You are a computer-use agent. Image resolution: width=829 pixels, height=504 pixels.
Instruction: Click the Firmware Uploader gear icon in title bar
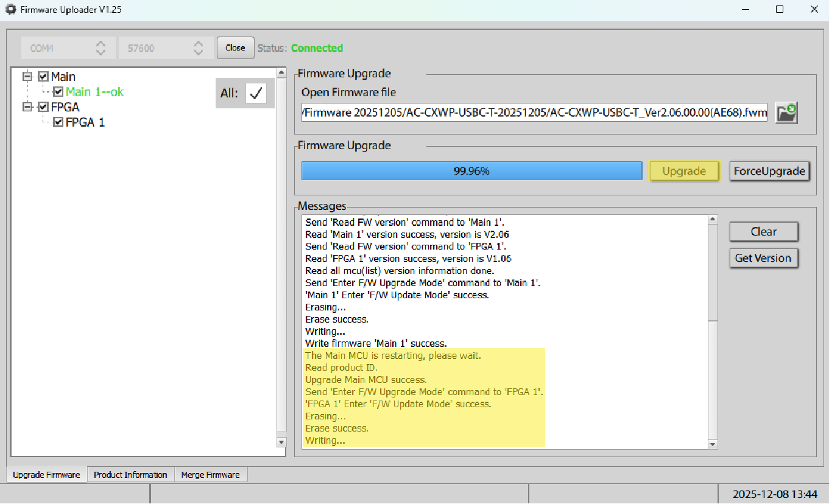pos(10,10)
